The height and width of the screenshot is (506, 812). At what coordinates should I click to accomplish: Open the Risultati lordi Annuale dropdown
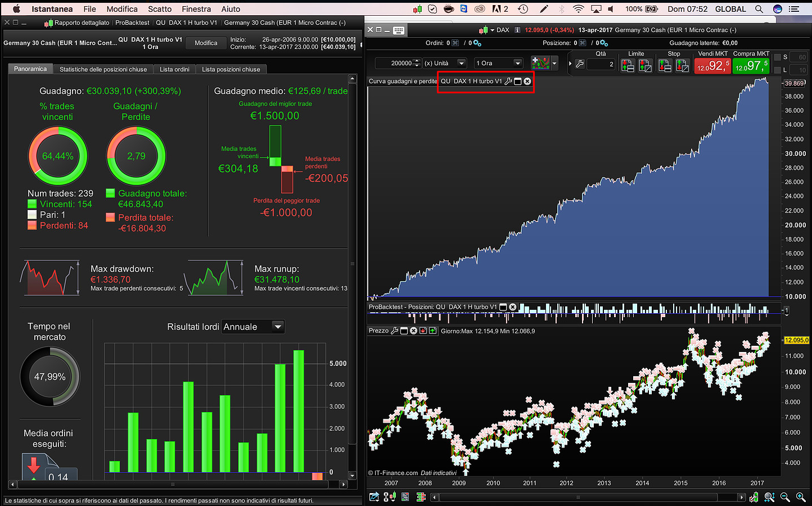point(253,327)
